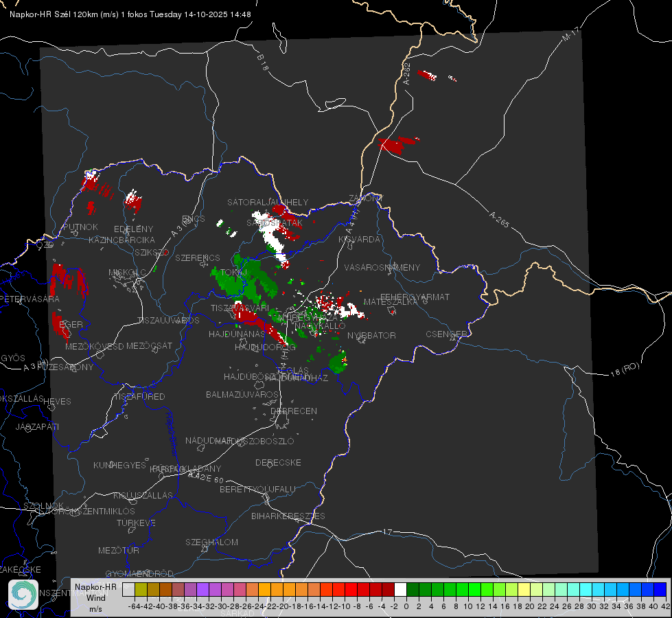
Task: Click the KISÚJSZÁLLÁS city label
Action: (x=143, y=495)
